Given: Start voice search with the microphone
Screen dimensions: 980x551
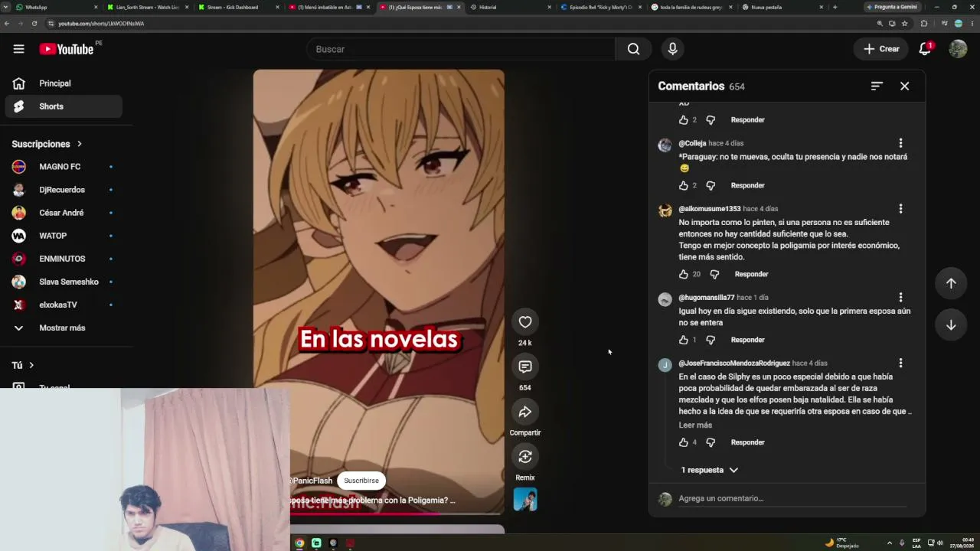Looking at the screenshot, I should pos(672,49).
